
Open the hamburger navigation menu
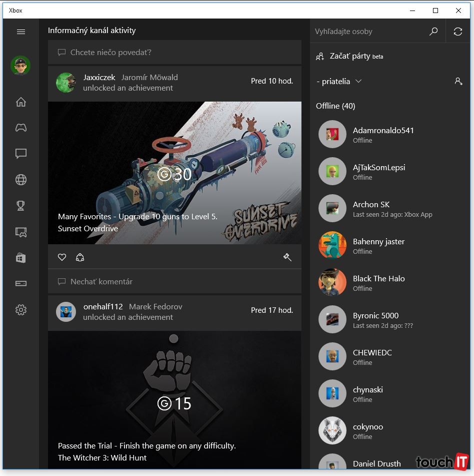point(21,32)
